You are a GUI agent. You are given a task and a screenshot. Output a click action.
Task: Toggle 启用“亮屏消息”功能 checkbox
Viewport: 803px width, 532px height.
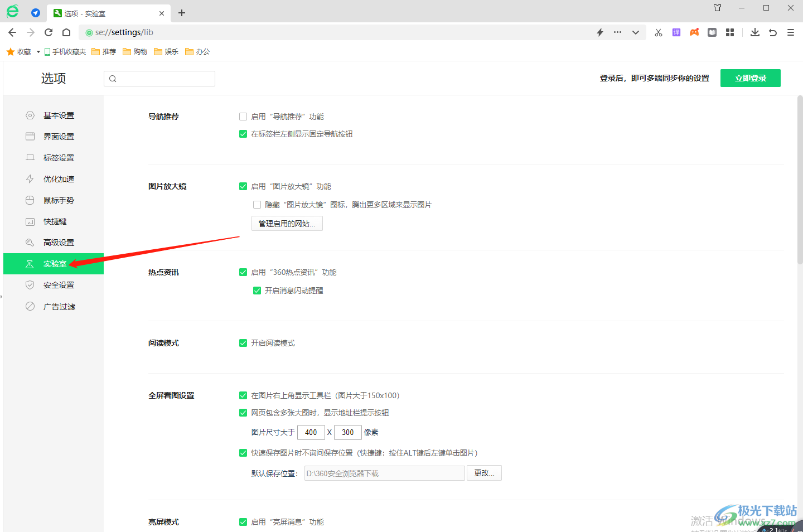click(243, 522)
